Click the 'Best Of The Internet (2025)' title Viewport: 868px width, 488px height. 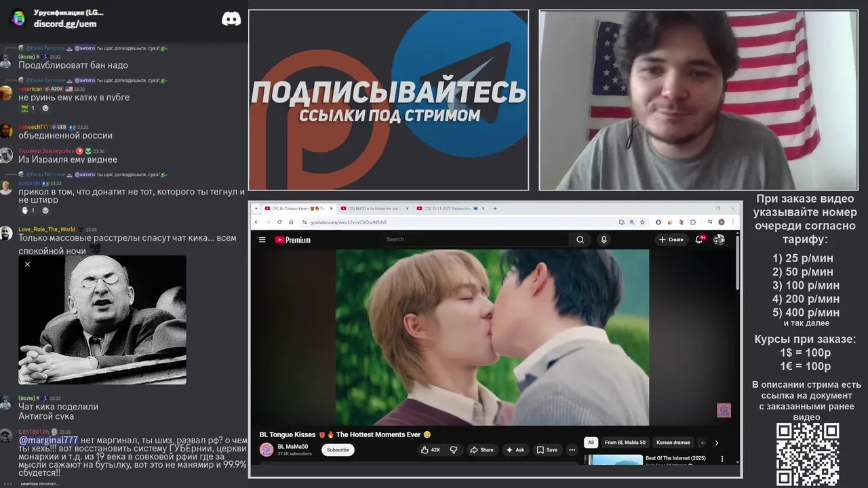point(675,458)
